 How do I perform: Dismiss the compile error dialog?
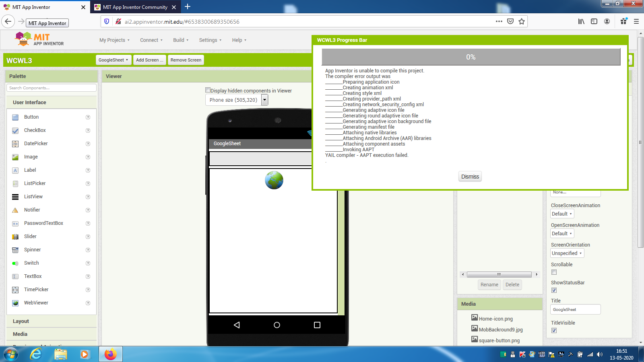click(x=470, y=177)
